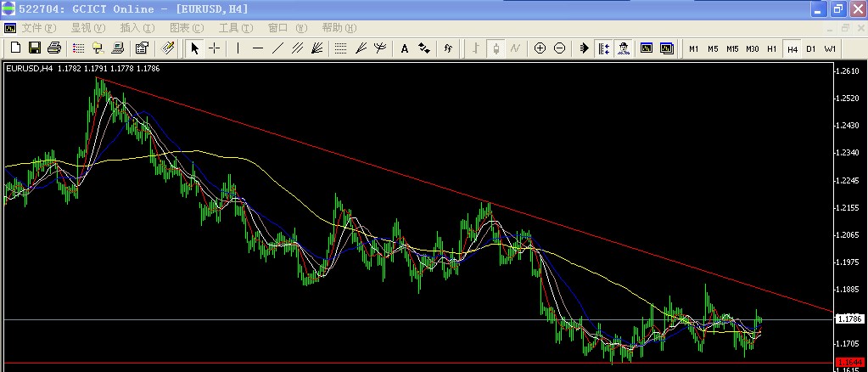Viewport: 868px width, 372px height.
Task: Click the 1.2610 price scale value
Action: click(x=848, y=71)
